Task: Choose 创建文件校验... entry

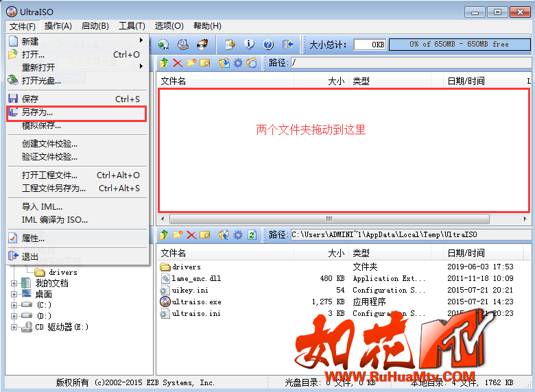Action: click(77, 143)
